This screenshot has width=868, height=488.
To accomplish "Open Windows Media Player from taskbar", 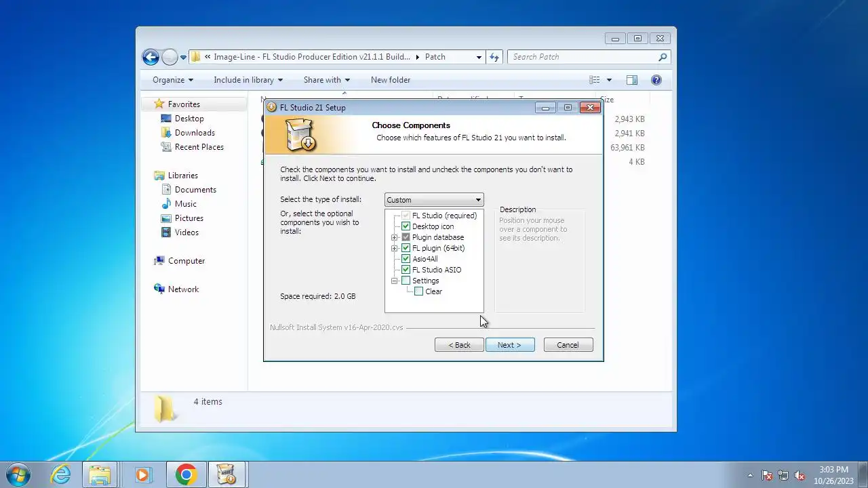I will pos(142,474).
